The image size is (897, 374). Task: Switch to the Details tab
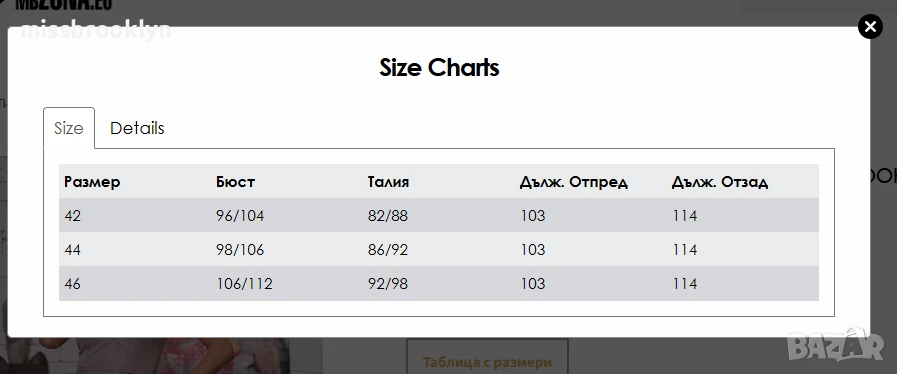click(x=137, y=128)
